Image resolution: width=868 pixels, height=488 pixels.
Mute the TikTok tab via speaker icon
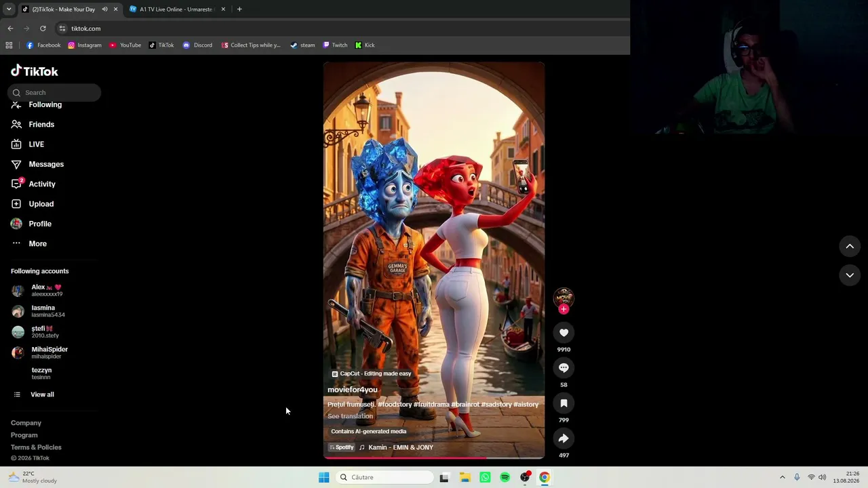click(x=104, y=9)
